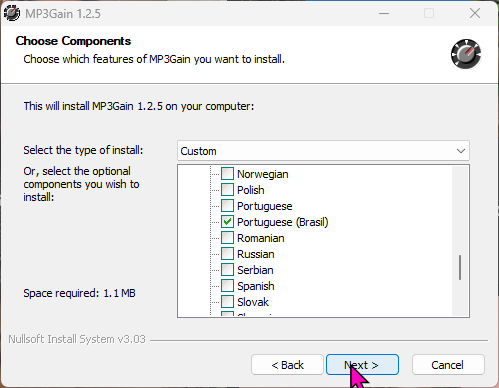The image size is (499, 388).
Task: Click the dropdown chevron arrow
Action: 461,151
